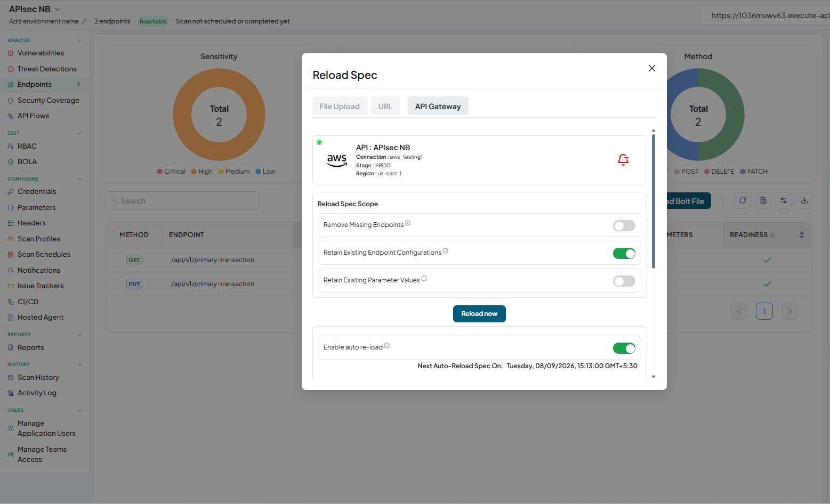Viewport: 830px width, 504px height.
Task: Open Vulnerabilities in the sidebar
Action: pos(41,53)
